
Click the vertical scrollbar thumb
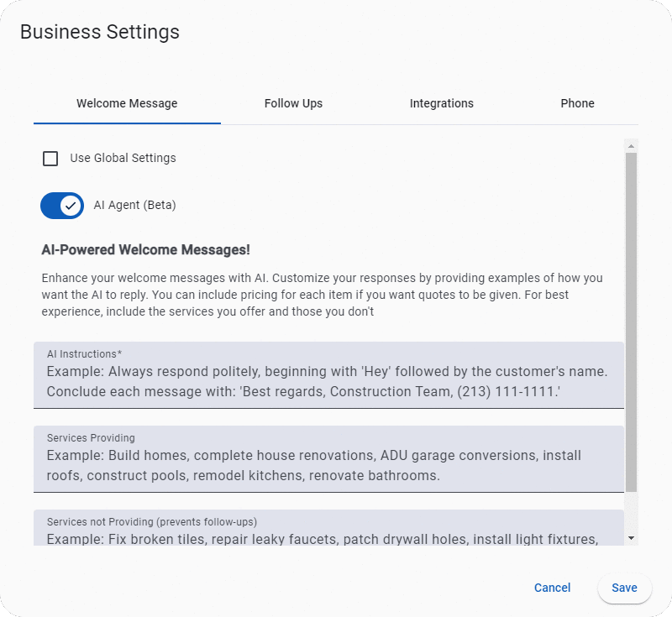click(x=631, y=319)
